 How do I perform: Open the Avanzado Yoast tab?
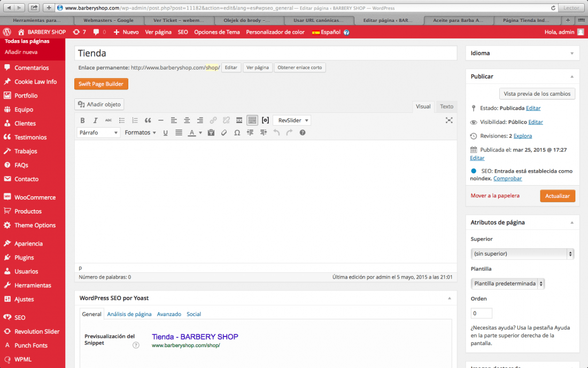click(169, 315)
